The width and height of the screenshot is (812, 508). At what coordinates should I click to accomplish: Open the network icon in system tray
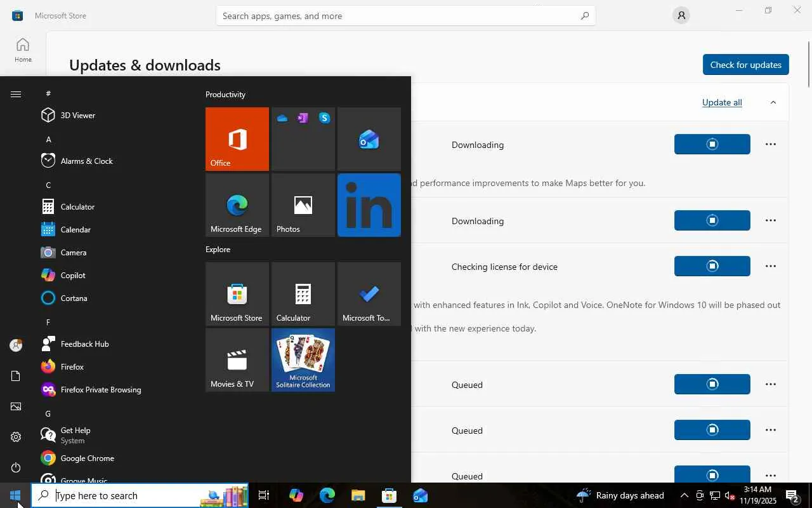(x=714, y=495)
